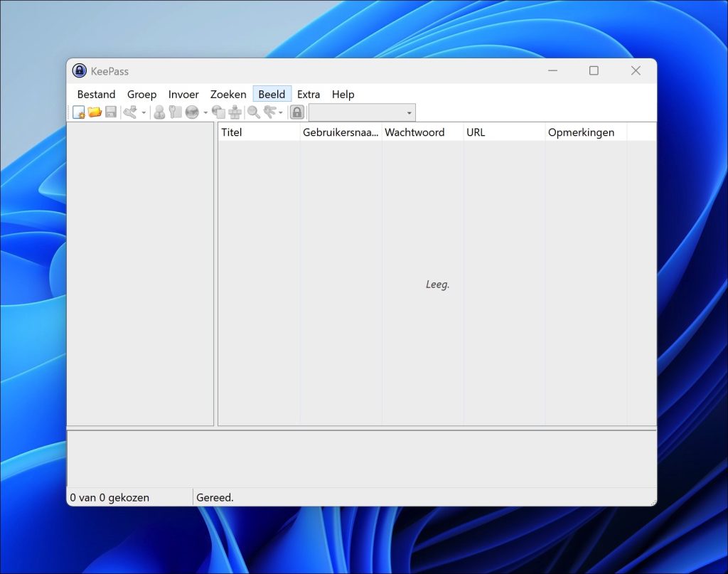Lock the workspace with the padlock icon
728x574 pixels.
(297, 112)
